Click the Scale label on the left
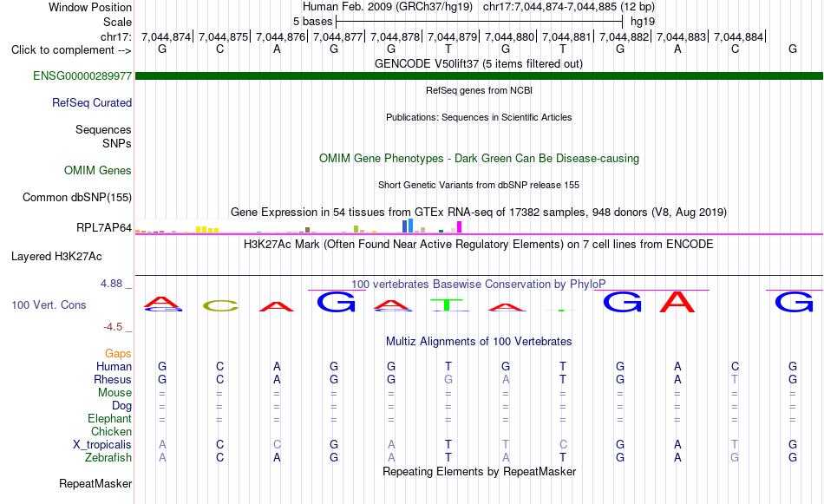The width and height of the screenshot is (824, 504). pyautogui.click(x=117, y=22)
